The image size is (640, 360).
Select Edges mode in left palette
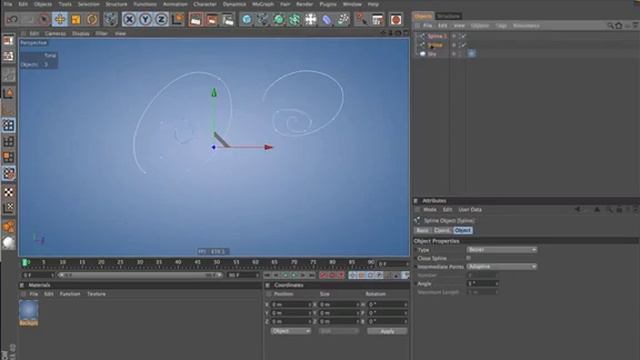[x=8, y=142]
